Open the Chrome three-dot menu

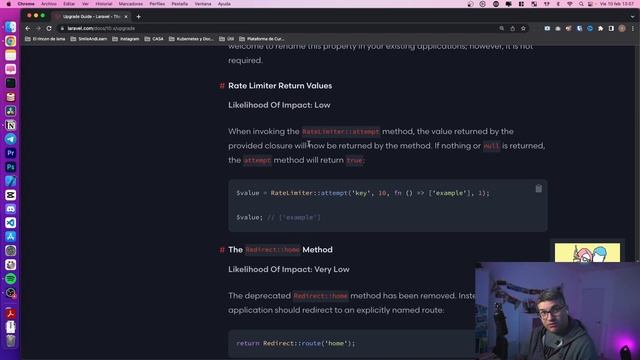pos(633,29)
